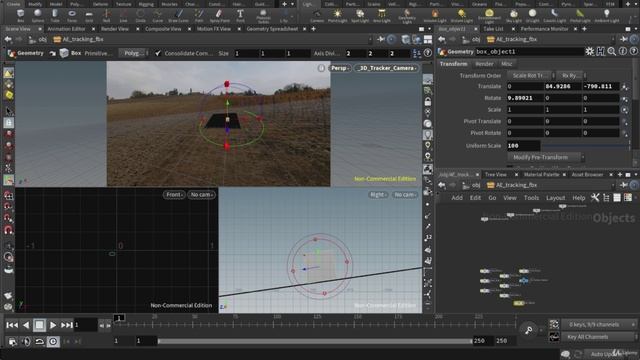
Task: Toggle parameter pane pin button
Action: [x=624, y=39]
